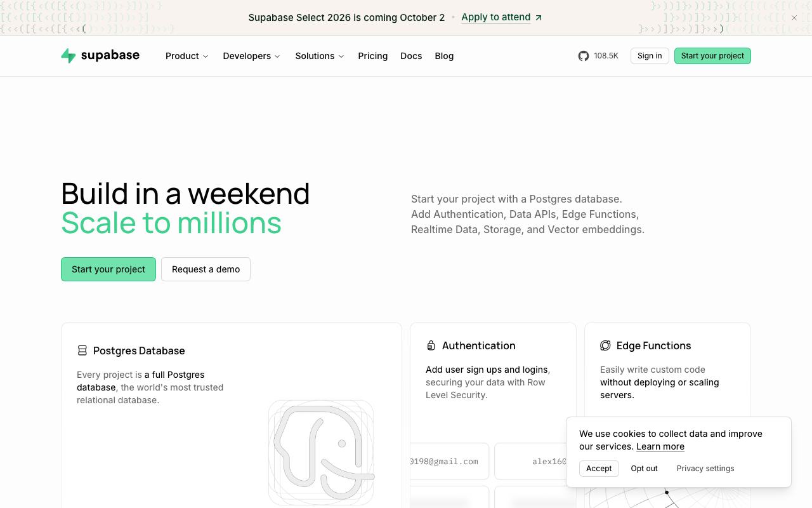
Task: Click the 'Build in a weekend' headline
Action: [185, 194]
